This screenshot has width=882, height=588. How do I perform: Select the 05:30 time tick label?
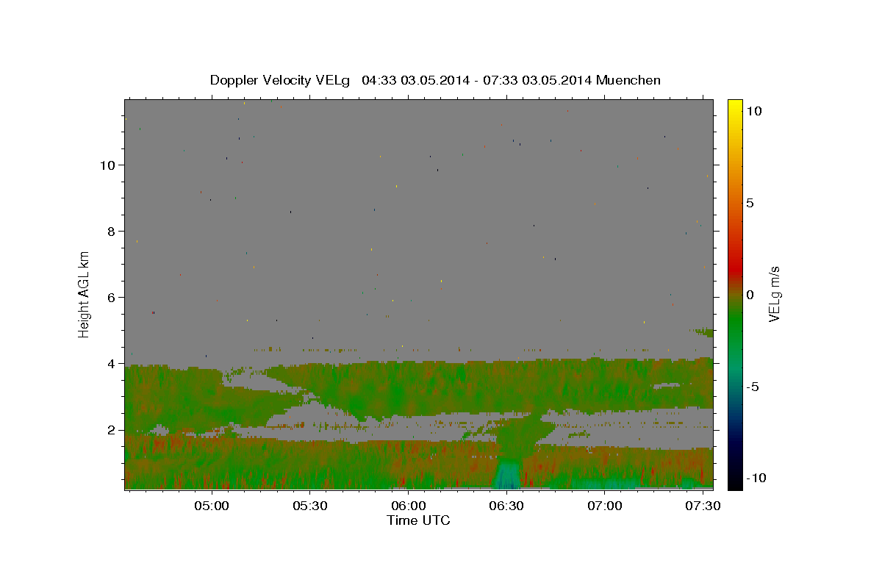point(310,506)
